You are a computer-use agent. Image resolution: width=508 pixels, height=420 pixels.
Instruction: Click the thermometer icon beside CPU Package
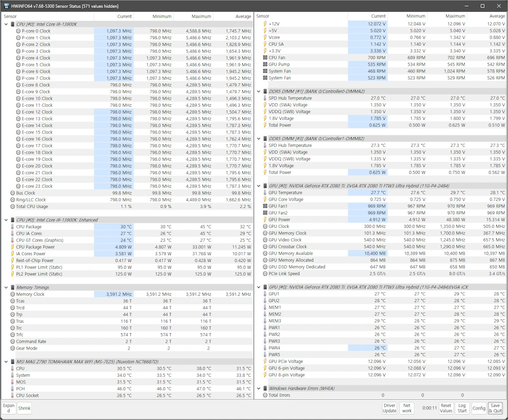(x=12, y=227)
